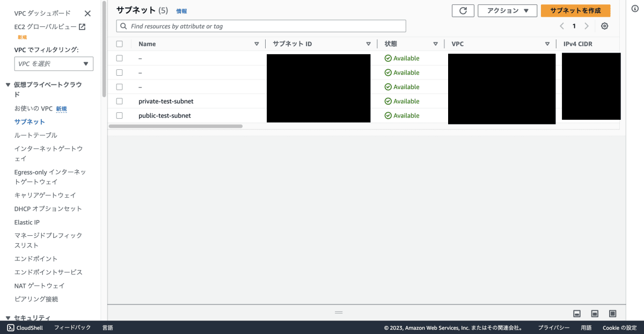Open キャリアゲートウェイ in sidebar
Screen dimensions: 644x334
pyautogui.click(x=45, y=195)
